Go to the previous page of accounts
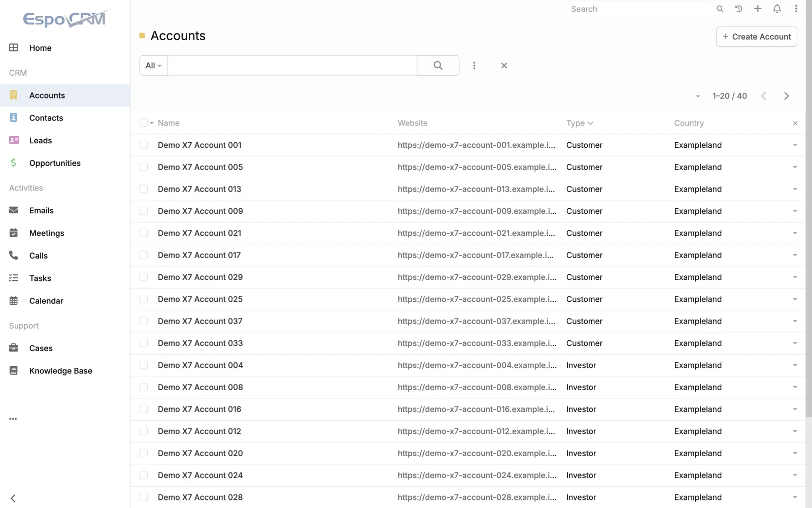The image size is (812, 508). click(x=764, y=96)
